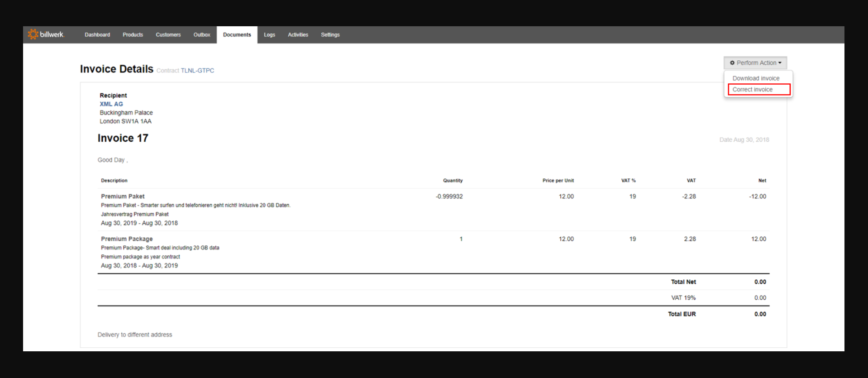
Task: Click the billwerk logo icon
Action: pyautogui.click(x=33, y=34)
